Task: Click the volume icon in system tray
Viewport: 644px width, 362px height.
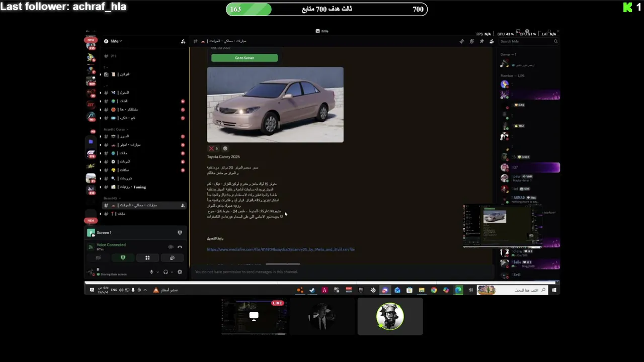Action: point(121,290)
